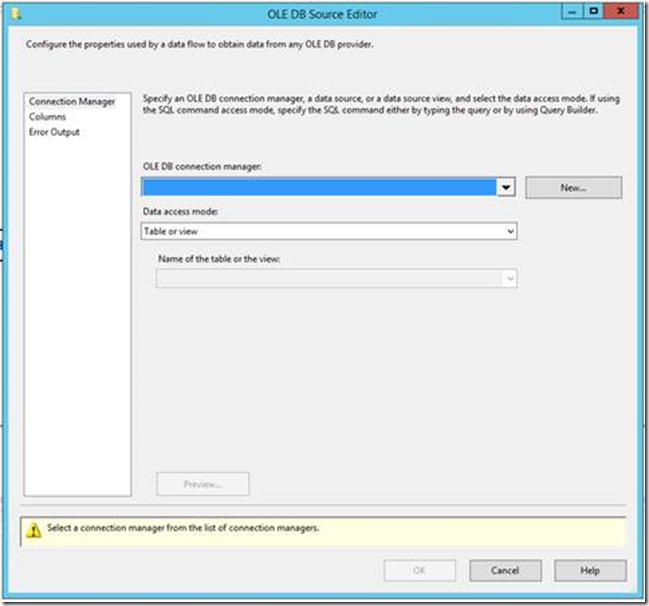The width and height of the screenshot is (649, 606).
Task: Select the Connection Manager page
Action: pos(71,102)
